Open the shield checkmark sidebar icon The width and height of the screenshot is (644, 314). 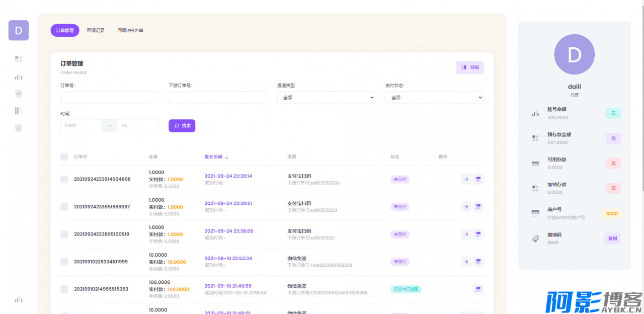[19, 94]
